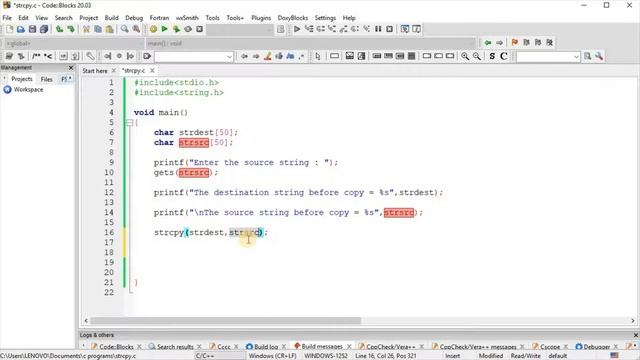Open Find with the magnifier icon
The width and height of the screenshot is (640, 360).
(124, 29)
